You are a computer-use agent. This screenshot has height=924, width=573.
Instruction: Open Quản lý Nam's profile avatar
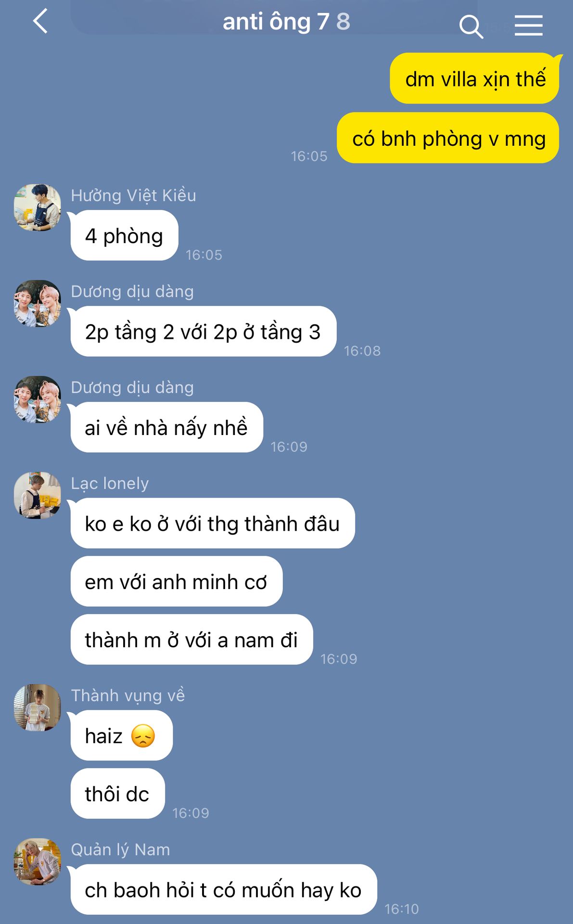[x=38, y=861]
